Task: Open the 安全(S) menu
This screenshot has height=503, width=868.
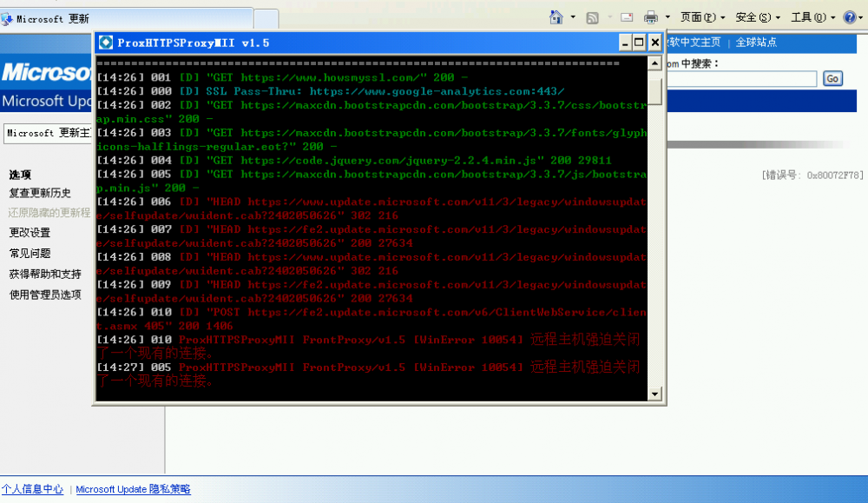Action: click(x=757, y=17)
